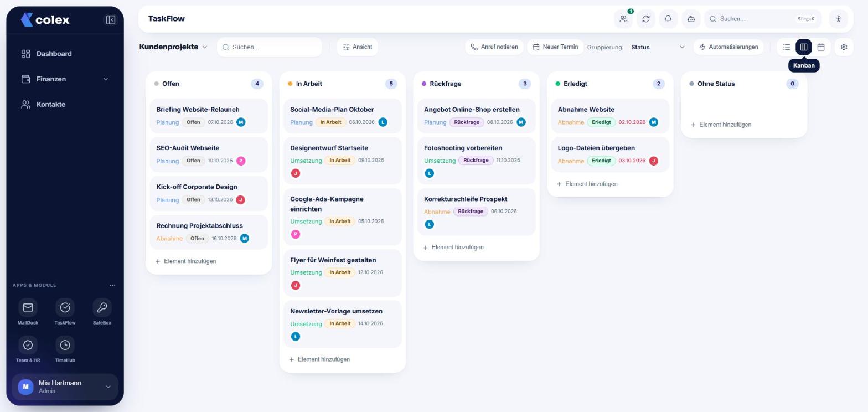Add element to Rückfrage column
868x412 pixels.
coord(454,248)
